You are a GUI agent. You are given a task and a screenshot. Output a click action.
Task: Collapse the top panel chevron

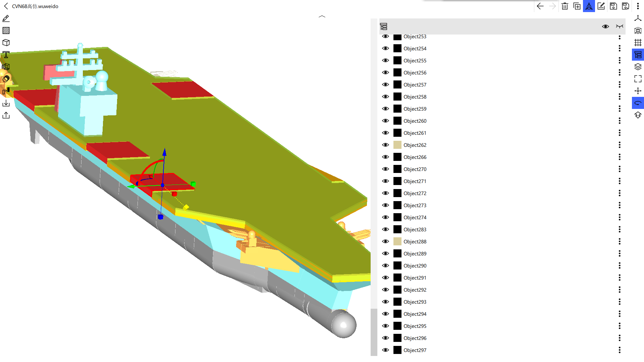pyautogui.click(x=322, y=16)
